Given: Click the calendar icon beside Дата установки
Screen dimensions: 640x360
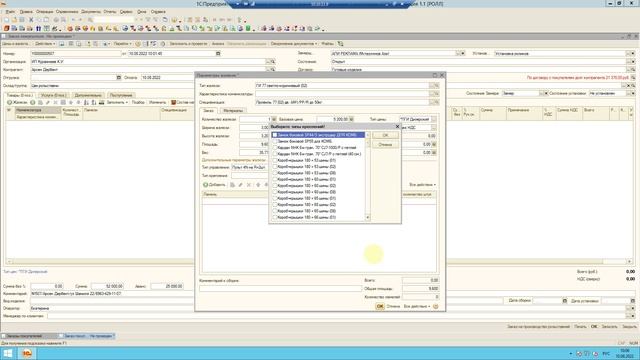Looking at the screenshot, I should coord(633,301).
